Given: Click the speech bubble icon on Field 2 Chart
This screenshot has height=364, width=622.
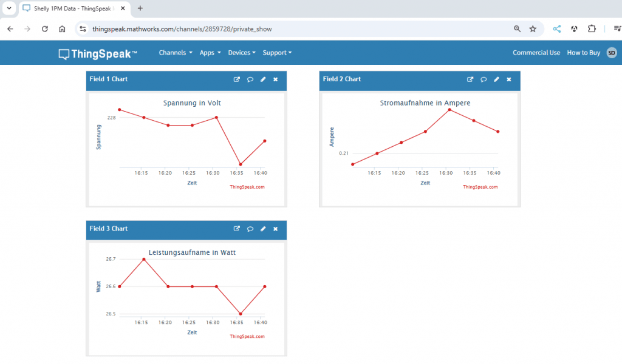Looking at the screenshot, I should pyautogui.click(x=484, y=79).
